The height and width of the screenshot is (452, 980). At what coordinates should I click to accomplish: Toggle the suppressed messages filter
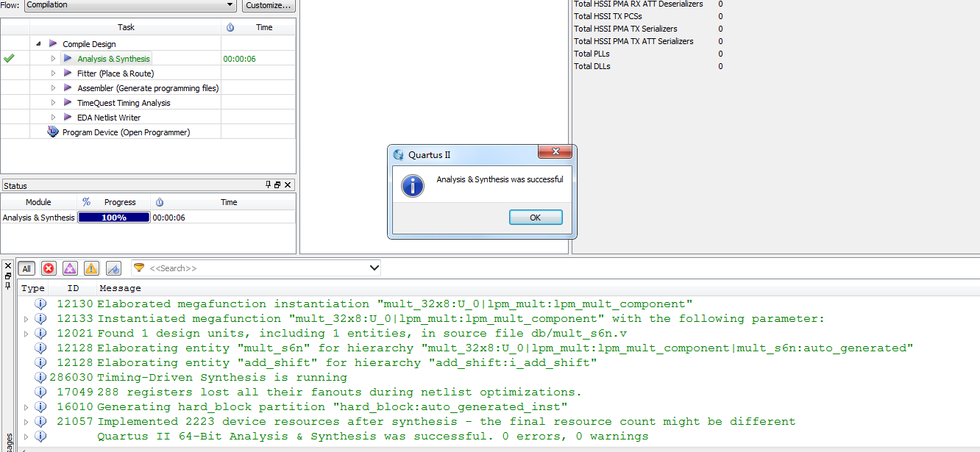(x=113, y=268)
